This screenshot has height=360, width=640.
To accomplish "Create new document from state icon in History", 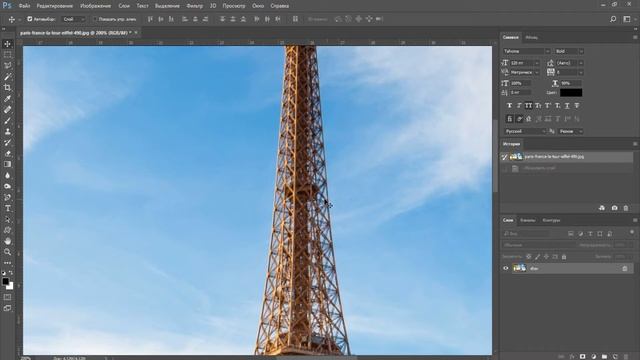I will click(602, 208).
